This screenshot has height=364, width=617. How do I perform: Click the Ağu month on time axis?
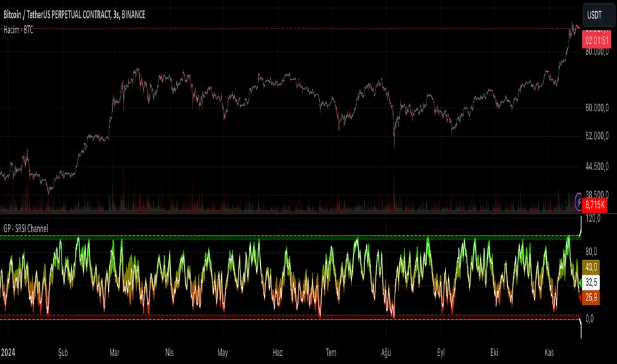[385, 353]
